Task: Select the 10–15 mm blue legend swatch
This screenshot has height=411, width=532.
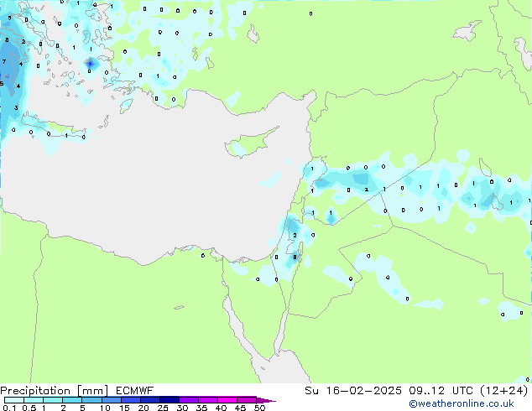Action: click(111, 400)
